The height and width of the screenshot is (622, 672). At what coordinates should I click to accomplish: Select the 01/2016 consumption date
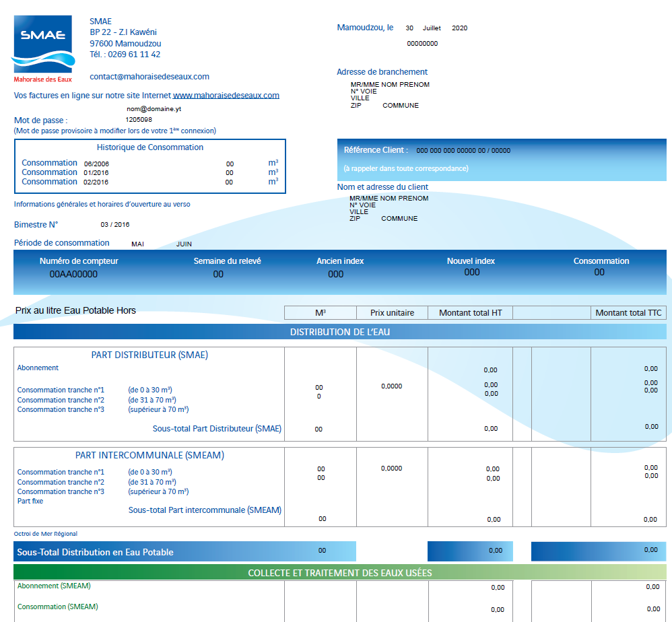point(96,172)
